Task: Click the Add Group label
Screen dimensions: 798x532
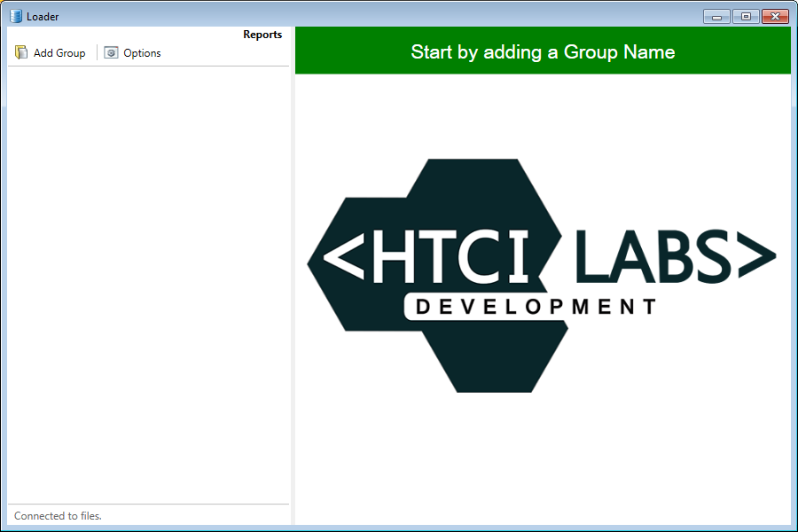Action: point(59,53)
